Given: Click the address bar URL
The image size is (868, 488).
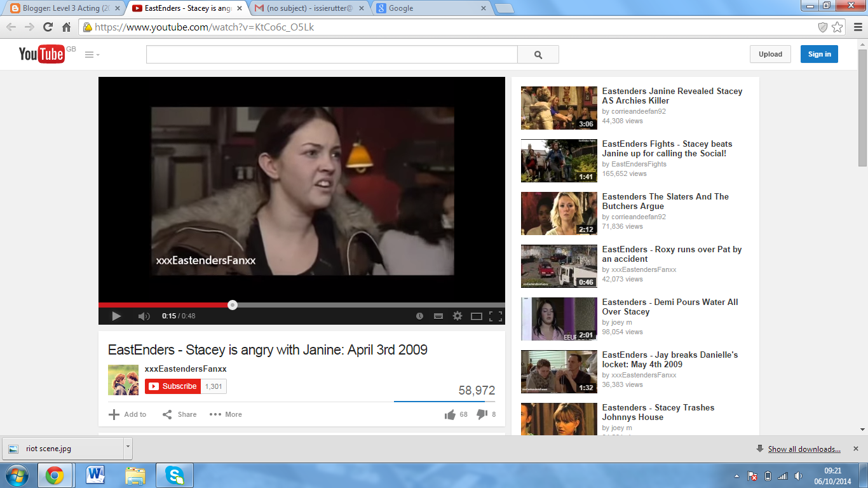Looking at the screenshot, I should 205,27.
